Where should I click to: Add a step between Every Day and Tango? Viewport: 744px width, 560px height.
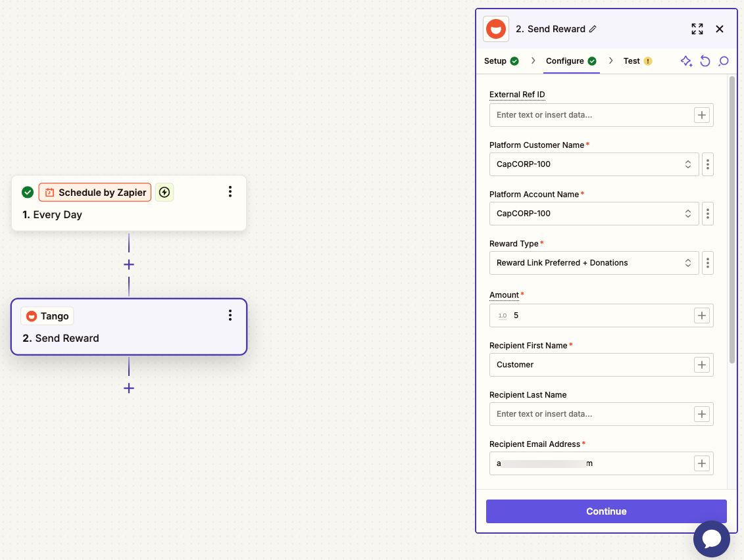click(128, 265)
